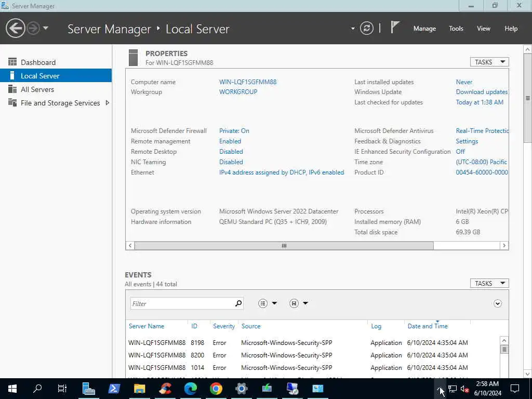
Task: Click WORKGROUP link
Action: pyautogui.click(x=238, y=91)
